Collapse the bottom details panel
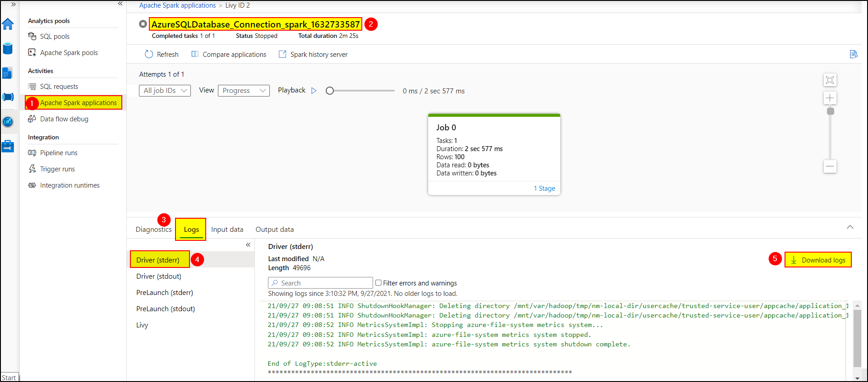This screenshot has height=382, width=868. (x=850, y=227)
